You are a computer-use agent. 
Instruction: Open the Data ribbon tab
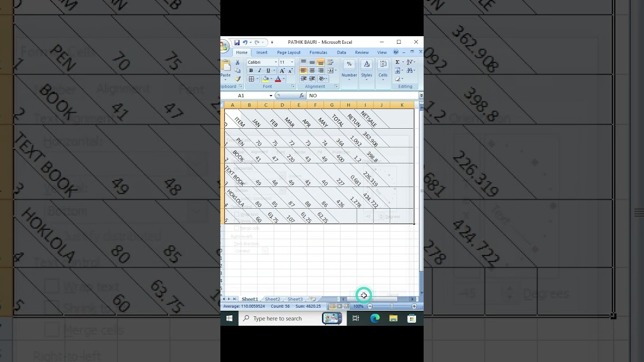coord(342,52)
